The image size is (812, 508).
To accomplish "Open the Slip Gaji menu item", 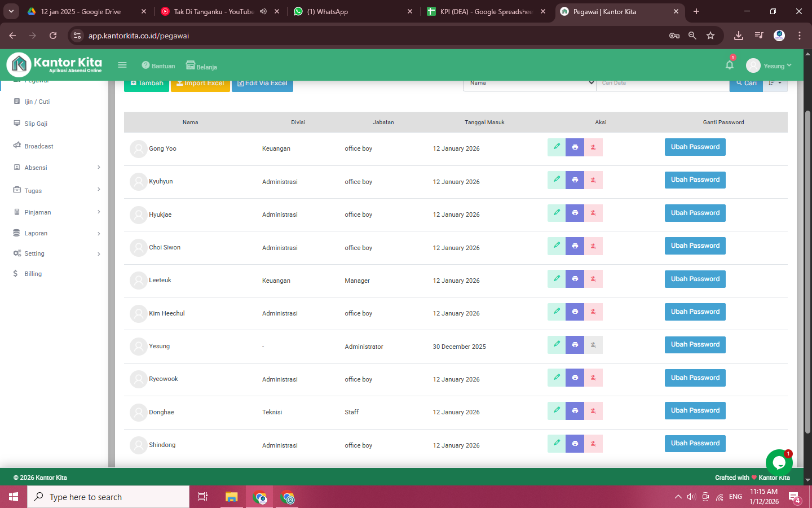I will pyautogui.click(x=36, y=124).
